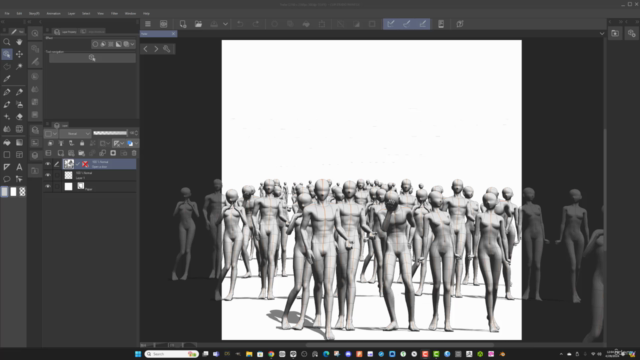Click the wrench icon in 3D object launcher
Image resolution: width=640 pixels, height=360 pixels.
tap(167, 49)
